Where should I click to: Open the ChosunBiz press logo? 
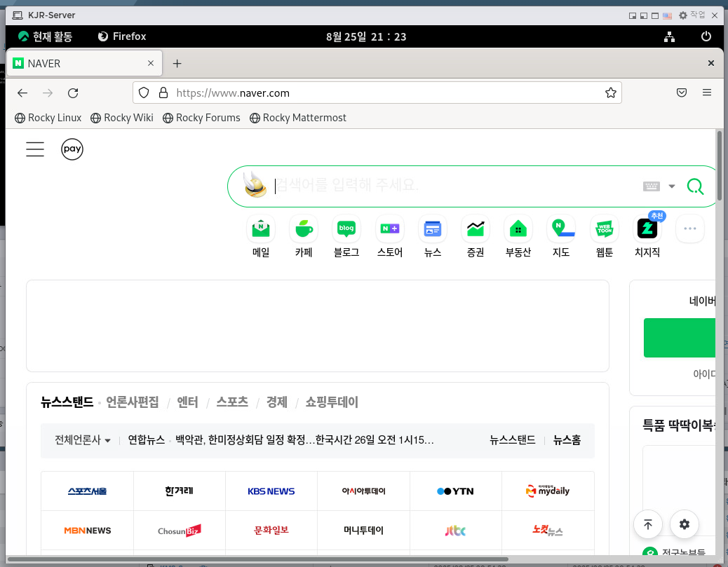point(180,531)
